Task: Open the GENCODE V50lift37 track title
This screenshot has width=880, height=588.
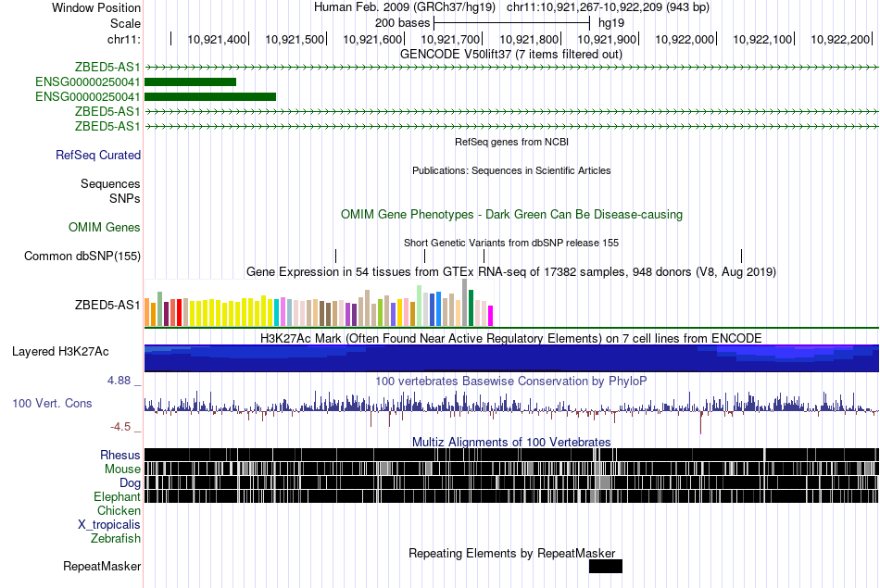Action: [510, 55]
